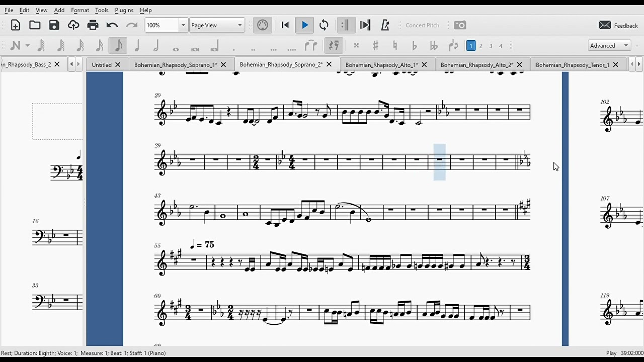Add a tie with the tie icon
Screen dimensions: 644x362
(x=311, y=46)
